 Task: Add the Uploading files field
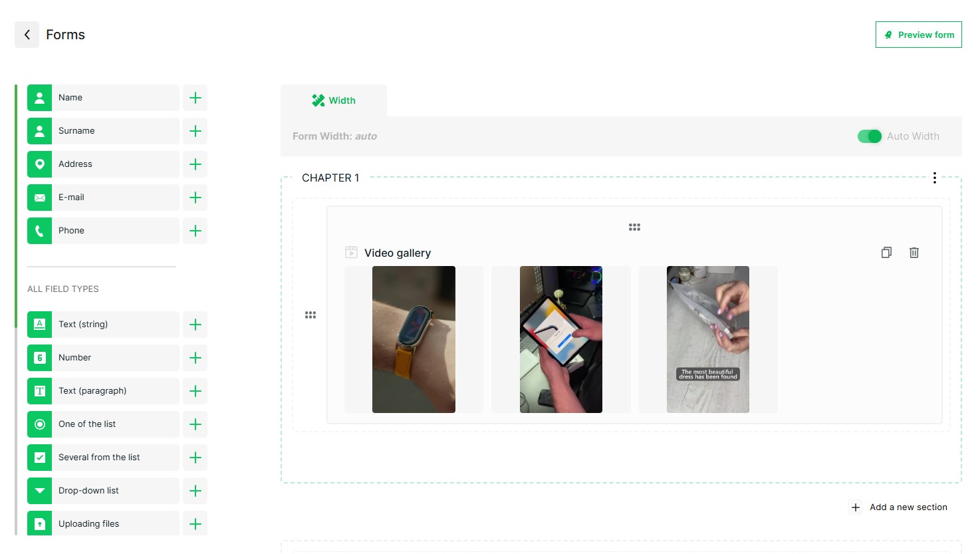[195, 524]
